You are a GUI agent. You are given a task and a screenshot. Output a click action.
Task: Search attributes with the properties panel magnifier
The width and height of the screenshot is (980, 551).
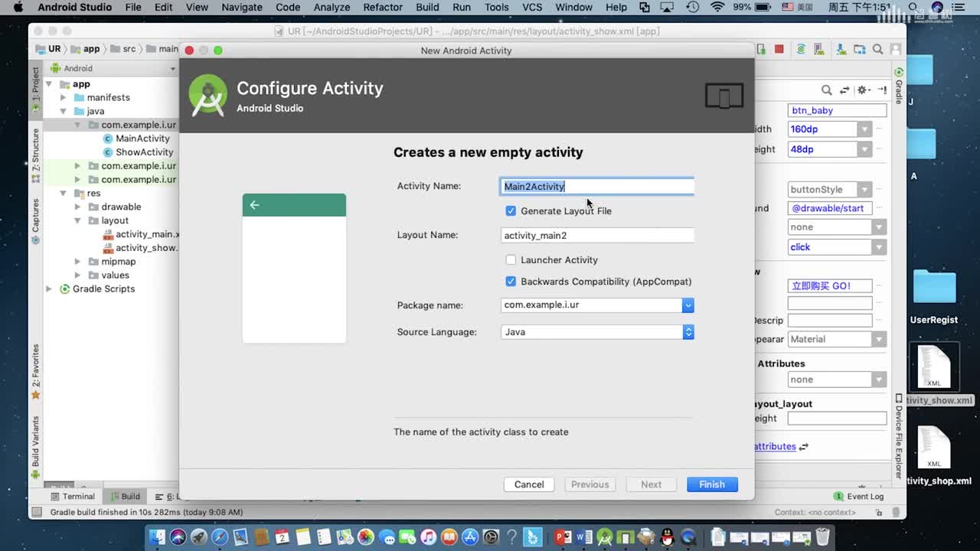[x=827, y=90]
